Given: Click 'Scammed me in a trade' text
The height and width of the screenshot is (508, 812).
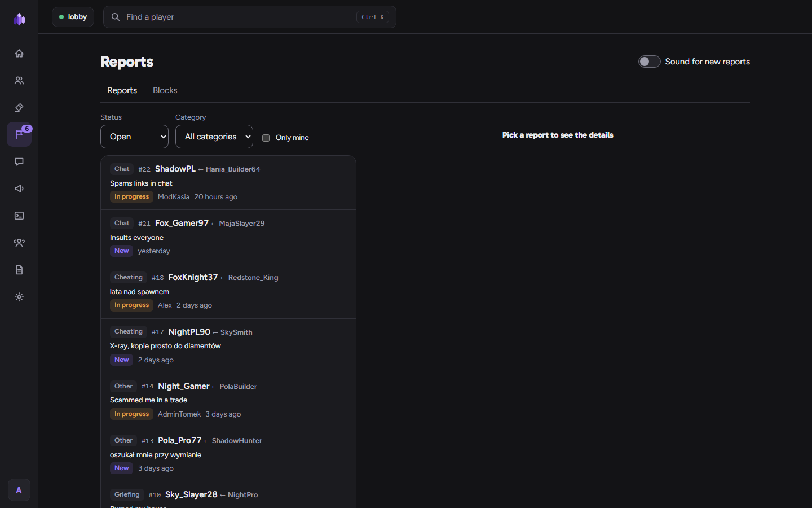Looking at the screenshot, I should (x=149, y=400).
